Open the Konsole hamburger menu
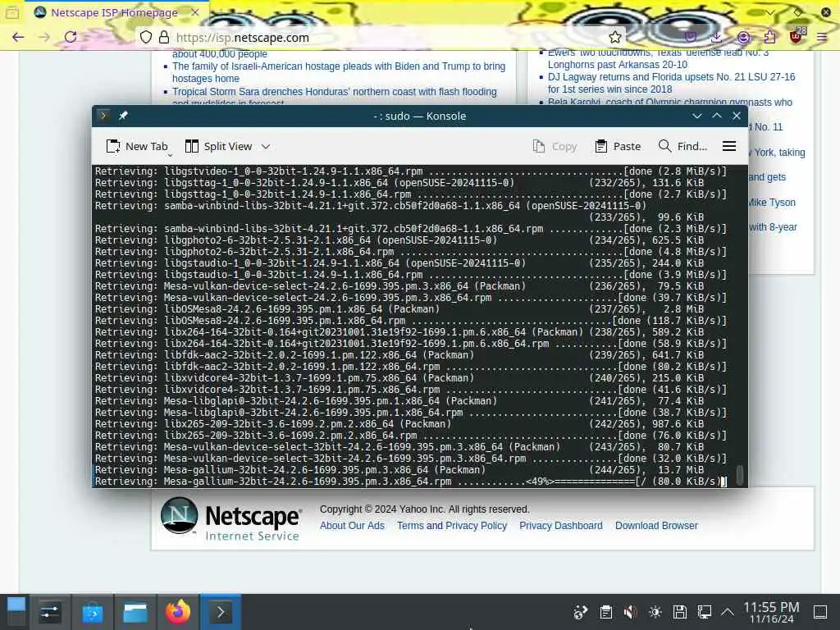This screenshot has height=630, width=840. pyautogui.click(x=729, y=146)
